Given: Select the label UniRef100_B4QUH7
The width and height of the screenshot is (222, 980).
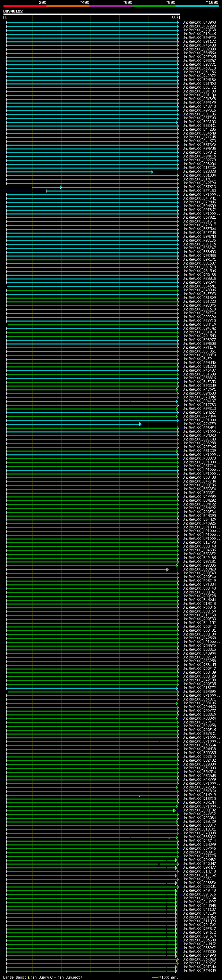Looking at the screenshot, I should [x=199, y=864].
